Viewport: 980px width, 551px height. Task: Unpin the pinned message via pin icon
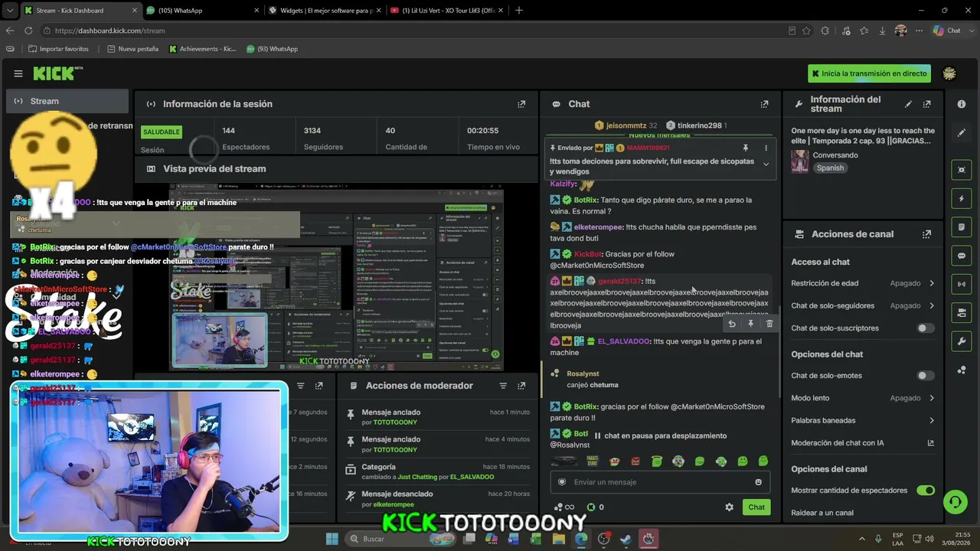pyautogui.click(x=745, y=148)
